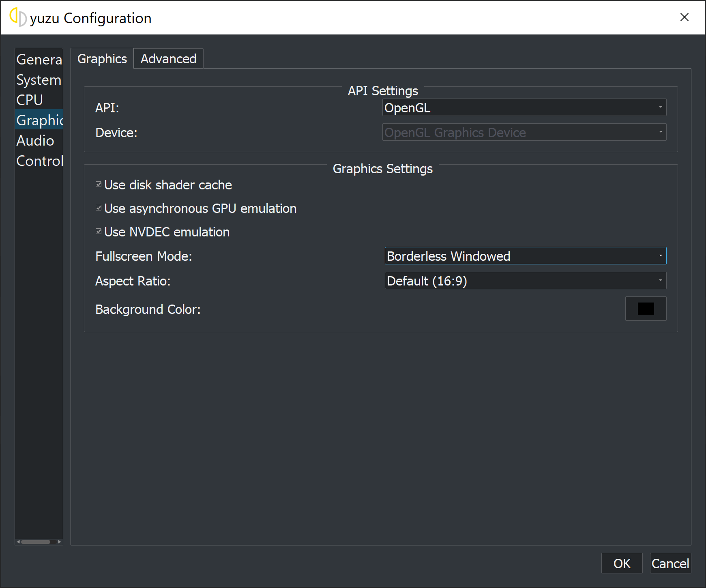Open the Audio settings category
The image size is (706, 588).
[x=39, y=140]
